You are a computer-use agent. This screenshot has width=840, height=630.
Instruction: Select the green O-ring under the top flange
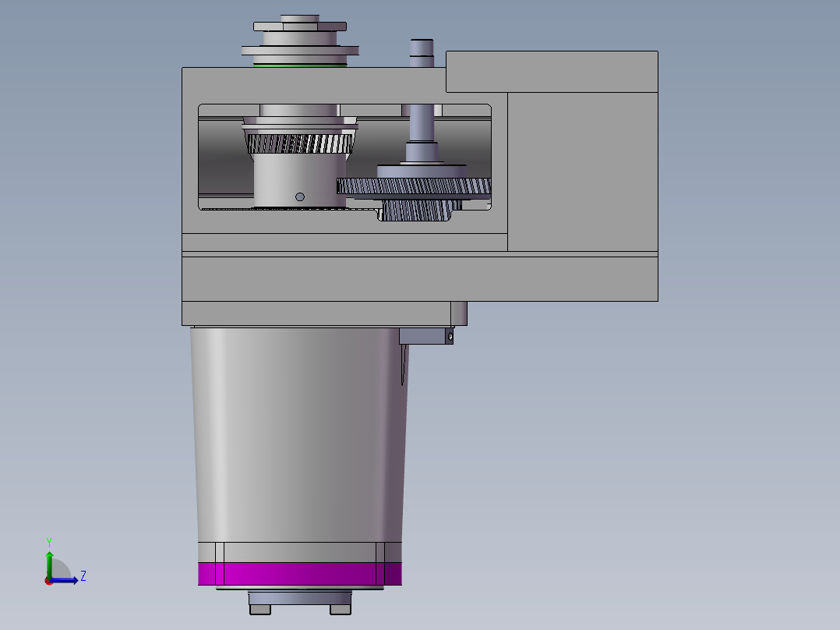point(300,65)
